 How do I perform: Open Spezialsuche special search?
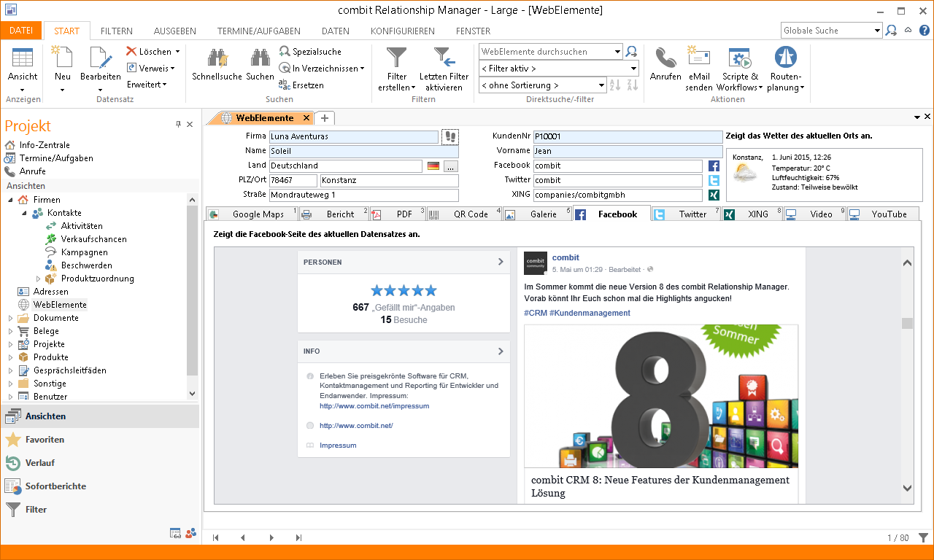tap(310, 52)
